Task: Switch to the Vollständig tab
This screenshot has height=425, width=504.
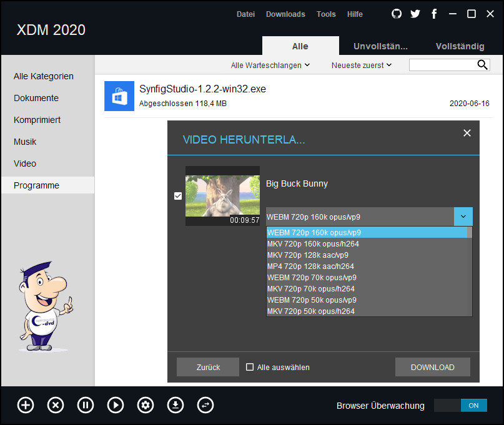Action: [460, 46]
